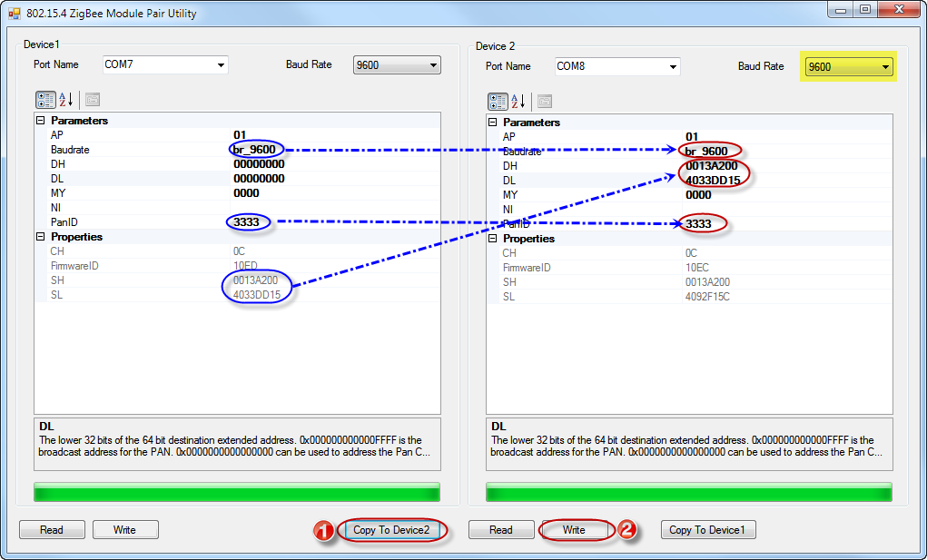Select Device 2 CH value 0C

point(691,253)
